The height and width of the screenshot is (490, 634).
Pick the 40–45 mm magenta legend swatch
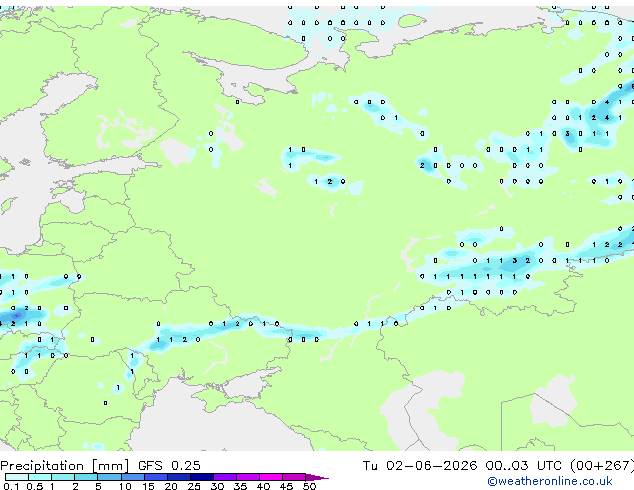[x=271, y=477]
